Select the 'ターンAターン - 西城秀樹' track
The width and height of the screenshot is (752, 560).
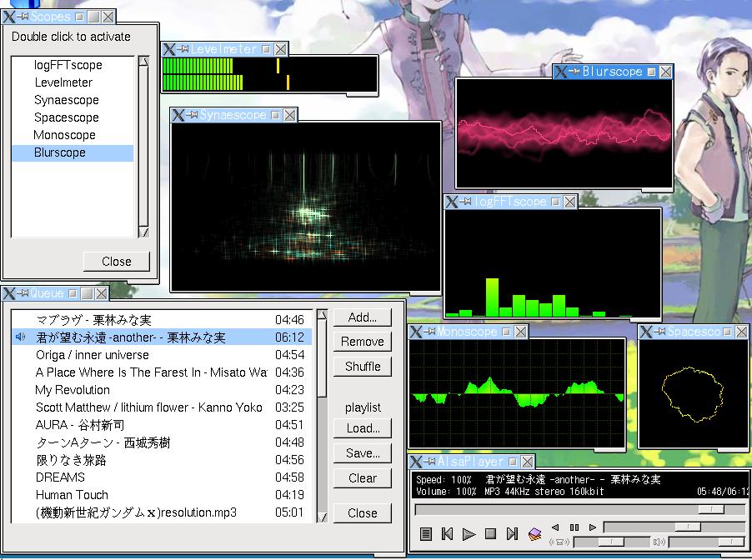click(162, 442)
